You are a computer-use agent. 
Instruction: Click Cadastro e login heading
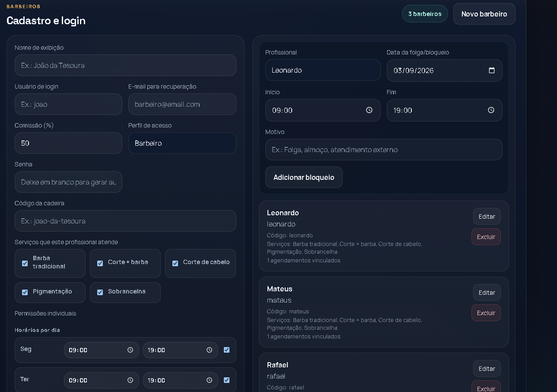(x=46, y=20)
